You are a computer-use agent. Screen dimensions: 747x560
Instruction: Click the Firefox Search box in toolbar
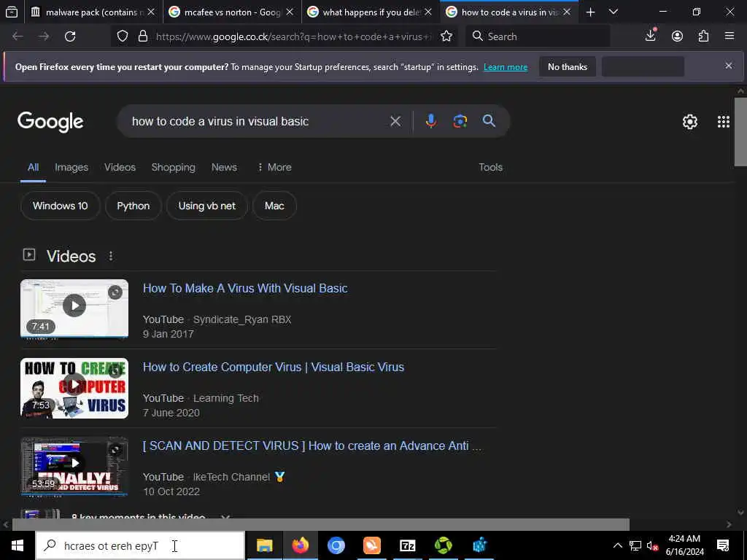[538, 36]
